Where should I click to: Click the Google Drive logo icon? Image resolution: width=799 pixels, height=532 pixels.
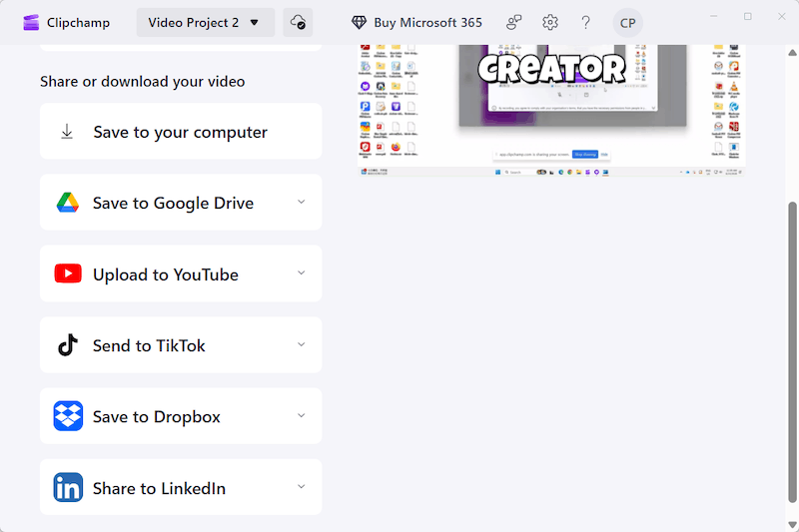click(x=68, y=203)
